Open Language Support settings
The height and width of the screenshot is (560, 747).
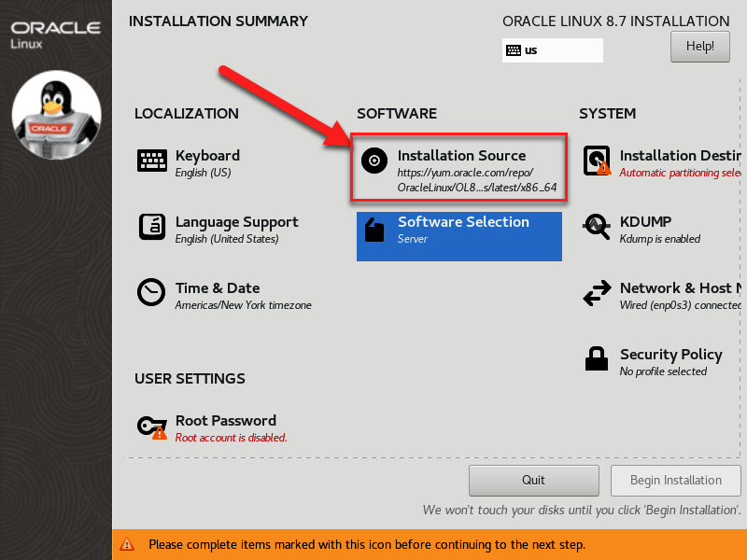click(x=237, y=222)
